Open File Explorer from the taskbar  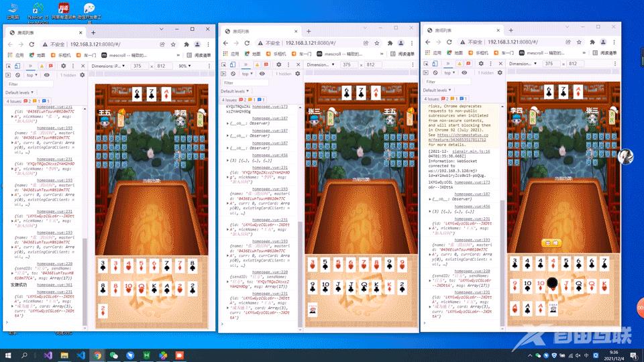(x=64, y=355)
